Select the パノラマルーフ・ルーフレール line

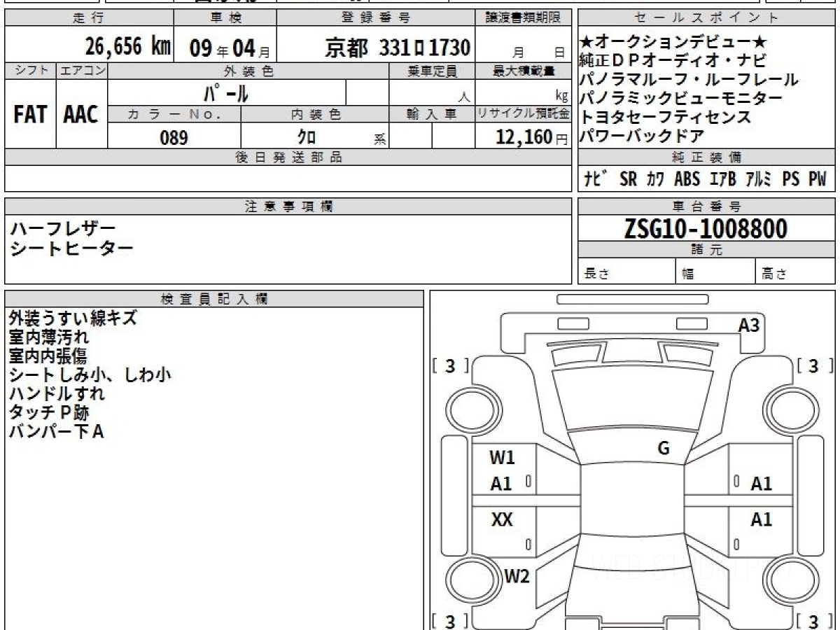(x=689, y=79)
